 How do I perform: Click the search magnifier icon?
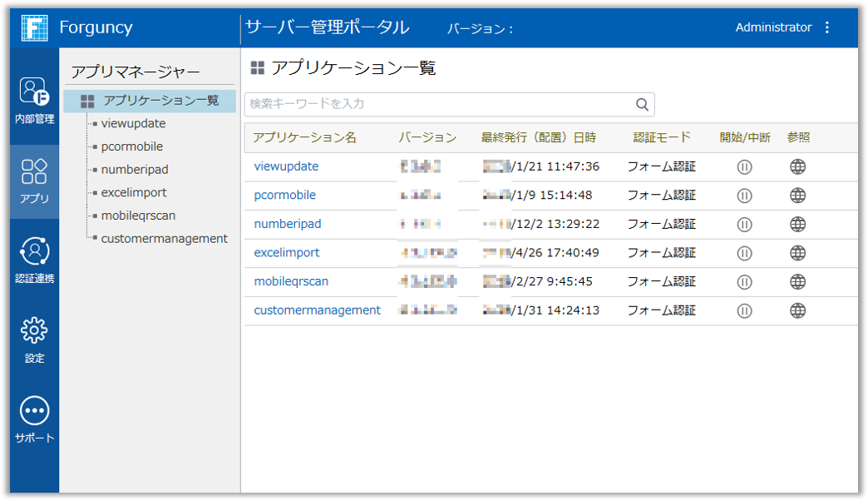point(642,105)
